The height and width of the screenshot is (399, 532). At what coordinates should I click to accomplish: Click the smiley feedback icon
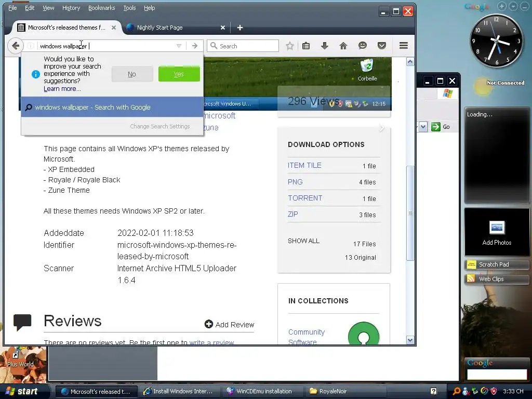[x=363, y=46]
